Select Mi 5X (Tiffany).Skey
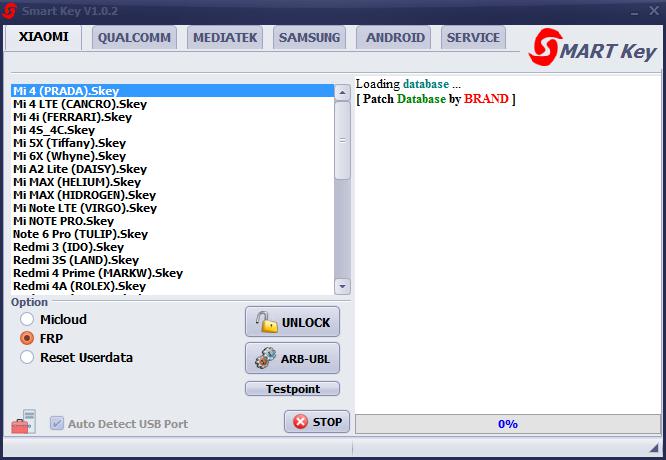Image resolution: width=666 pixels, height=460 pixels. (x=172, y=143)
